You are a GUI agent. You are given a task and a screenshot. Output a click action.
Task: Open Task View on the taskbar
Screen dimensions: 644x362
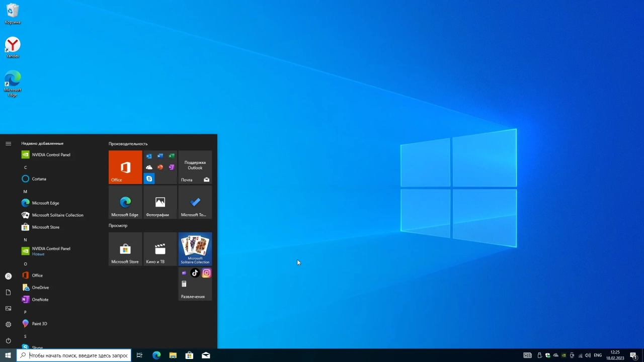(139, 355)
